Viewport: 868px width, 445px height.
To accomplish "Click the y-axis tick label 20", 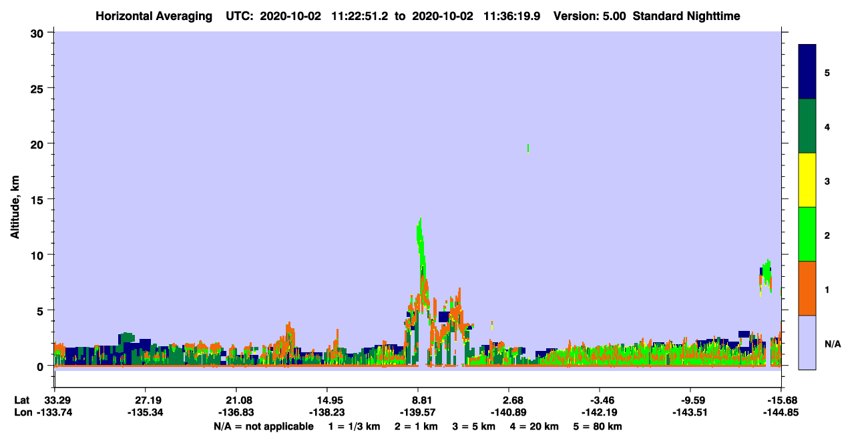I will [x=39, y=143].
